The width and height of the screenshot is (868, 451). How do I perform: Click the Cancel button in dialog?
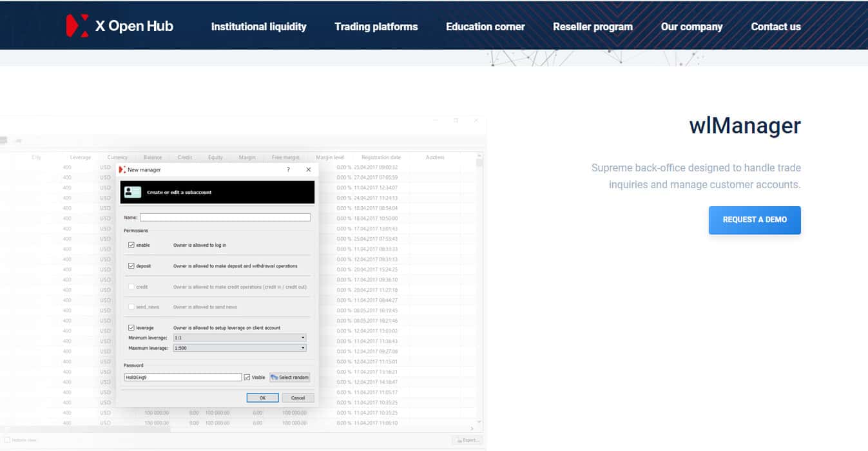click(298, 398)
